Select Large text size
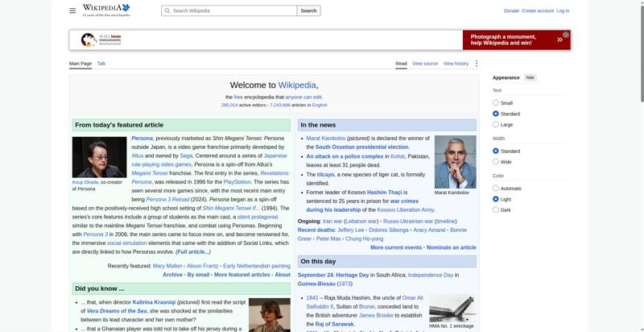 tap(496, 124)
